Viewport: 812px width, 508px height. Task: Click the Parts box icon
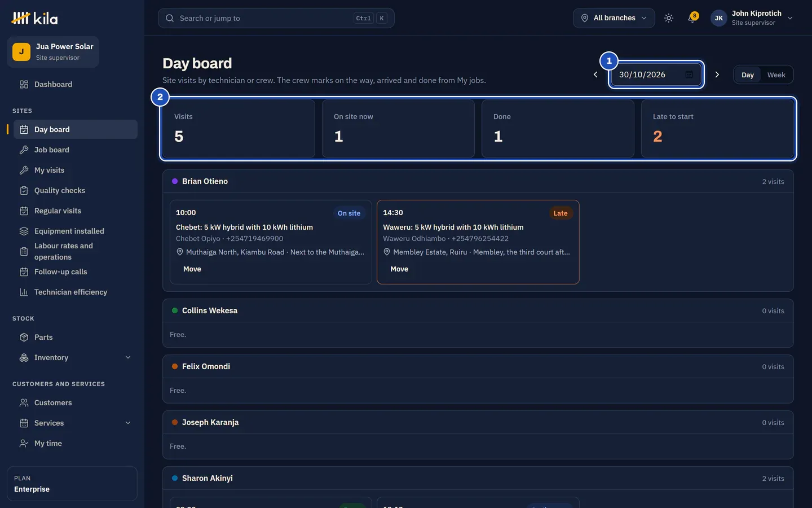24,337
